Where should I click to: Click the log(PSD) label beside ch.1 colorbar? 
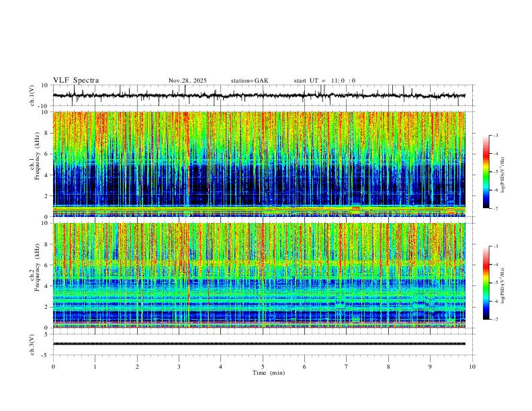click(x=503, y=175)
